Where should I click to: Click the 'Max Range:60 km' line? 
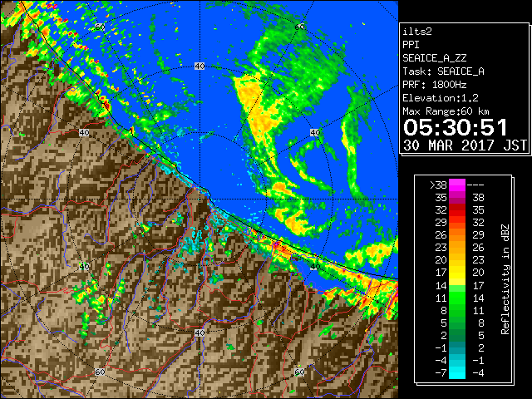[446, 111]
